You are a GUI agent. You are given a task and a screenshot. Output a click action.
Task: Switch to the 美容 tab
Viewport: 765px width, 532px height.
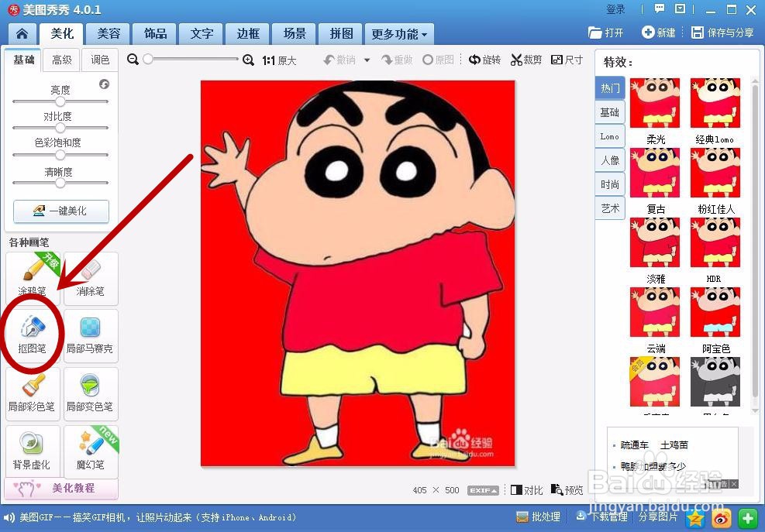pyautogui.click(x=109, y=33)
